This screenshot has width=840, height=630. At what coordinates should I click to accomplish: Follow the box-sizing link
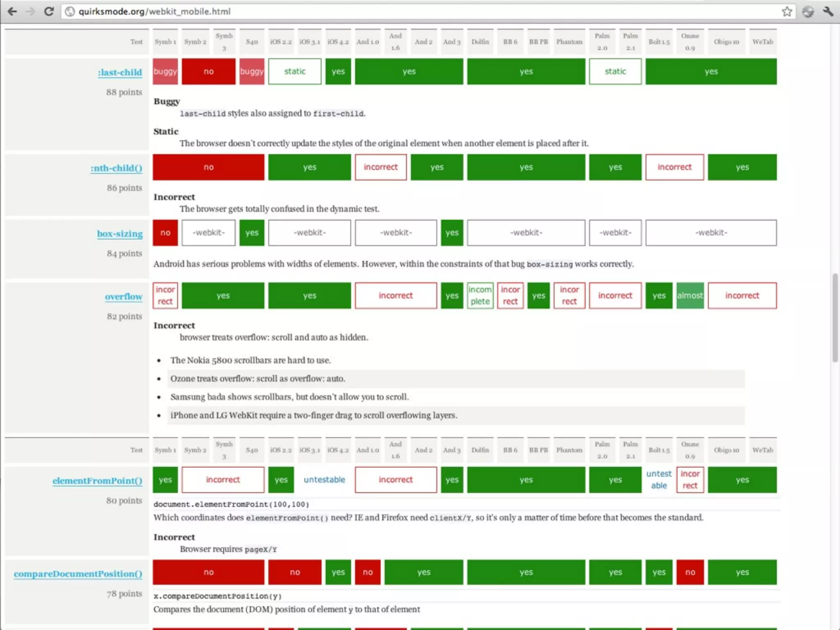[x=120, y=234]
